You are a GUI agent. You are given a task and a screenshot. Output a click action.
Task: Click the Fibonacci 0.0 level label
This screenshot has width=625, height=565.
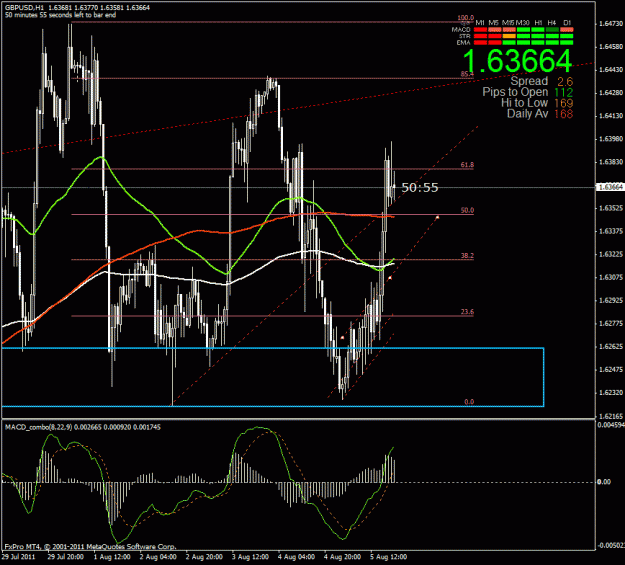(x=469, y=402)
